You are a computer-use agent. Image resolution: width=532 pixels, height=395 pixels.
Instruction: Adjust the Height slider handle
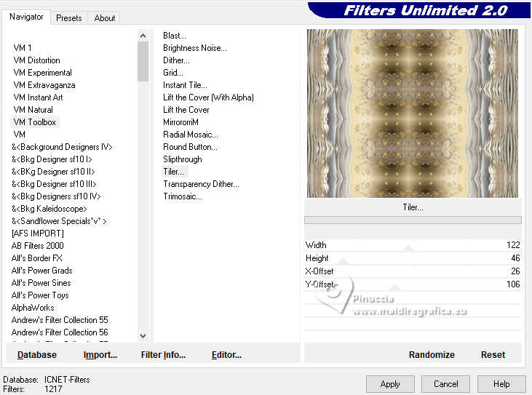(344, 261)
